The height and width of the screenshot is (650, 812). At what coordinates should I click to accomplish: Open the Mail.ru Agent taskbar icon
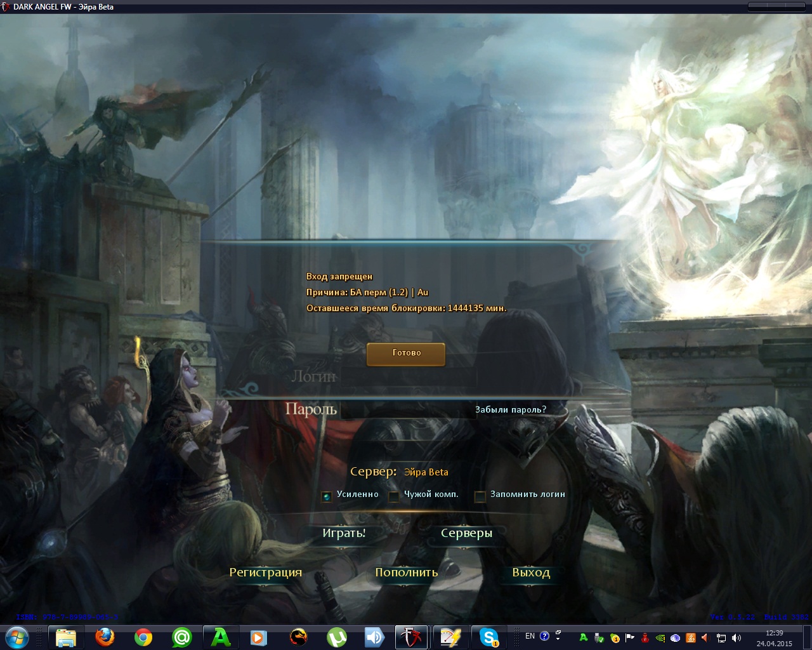pos(182,637)
